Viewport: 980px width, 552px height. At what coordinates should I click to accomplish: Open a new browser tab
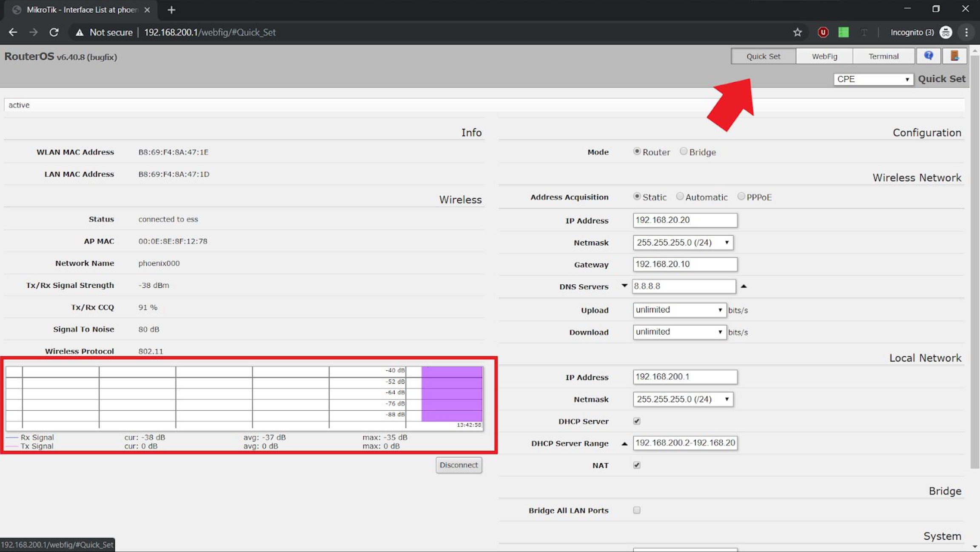click(171, 10)
